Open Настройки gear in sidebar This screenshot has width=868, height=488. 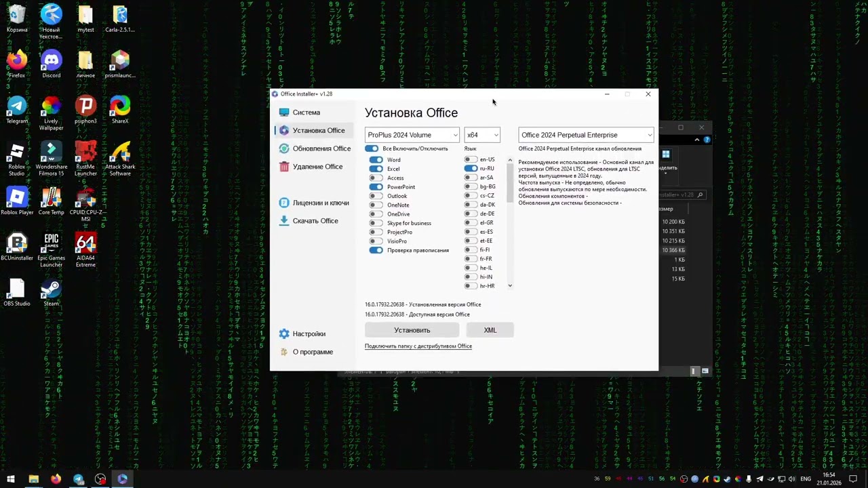pyautogui.click(x=302, y=334)
